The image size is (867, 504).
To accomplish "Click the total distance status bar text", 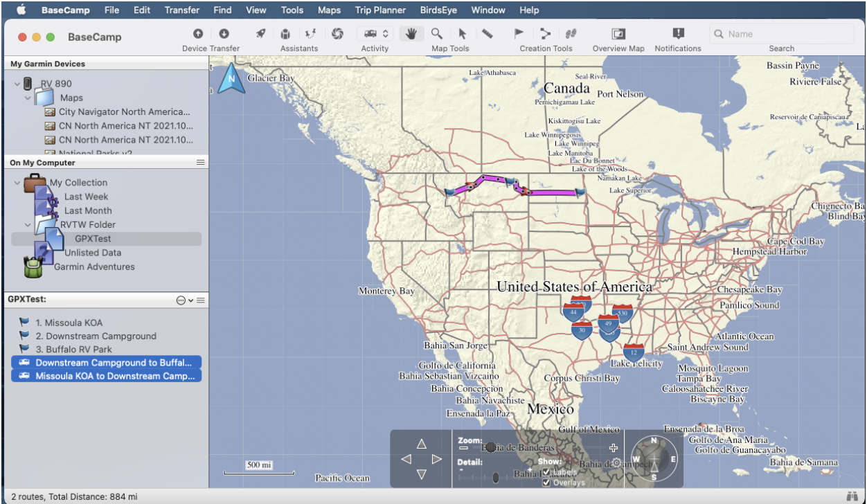I will (x=74, y=496).
